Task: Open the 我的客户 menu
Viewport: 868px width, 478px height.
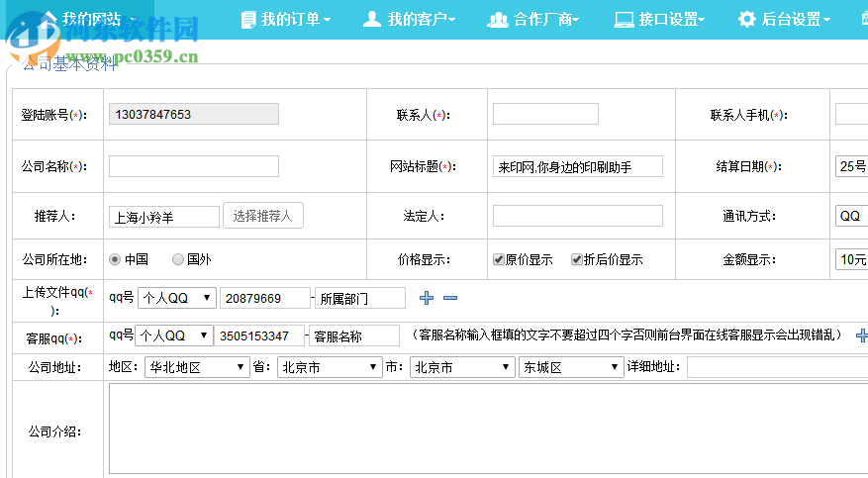Action: pyautogui.click(x=409, y=20)
